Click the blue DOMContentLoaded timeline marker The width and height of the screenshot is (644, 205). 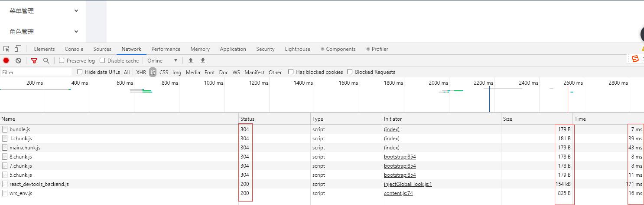tap(489, 99)
